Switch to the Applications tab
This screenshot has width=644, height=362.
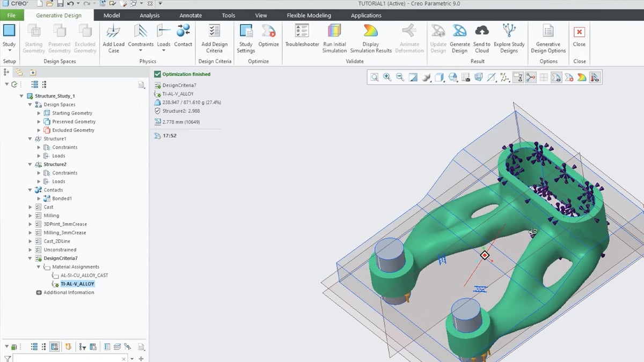pyautogui.click(x=366, y=16)
